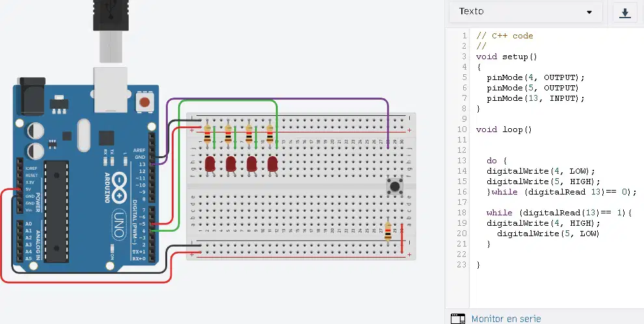Click the serial monitor icon

[458, 319]
